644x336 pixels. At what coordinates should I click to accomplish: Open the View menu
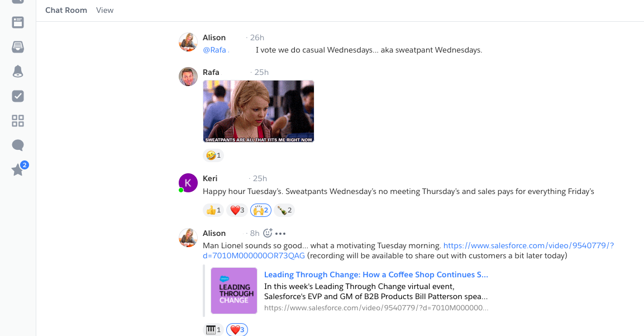tap(105, 10)
